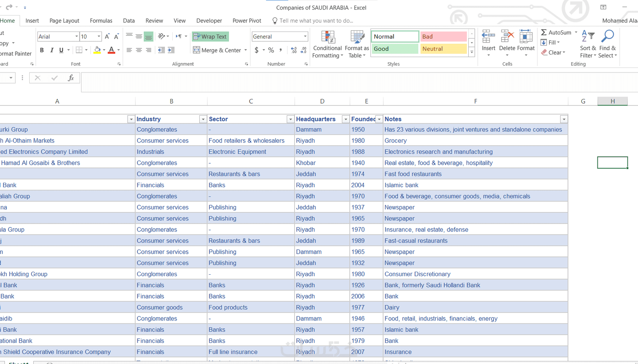Image resolution: width=638 pixels, height=364 pixels.
Task: Open the Notes column filter dropdown
Action: pos(564,119)
